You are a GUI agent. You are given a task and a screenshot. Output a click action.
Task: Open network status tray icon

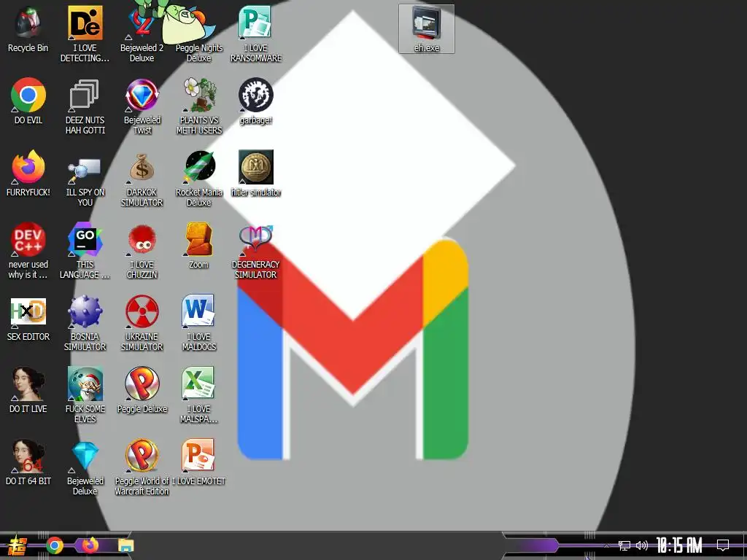(x=624, y=545)
